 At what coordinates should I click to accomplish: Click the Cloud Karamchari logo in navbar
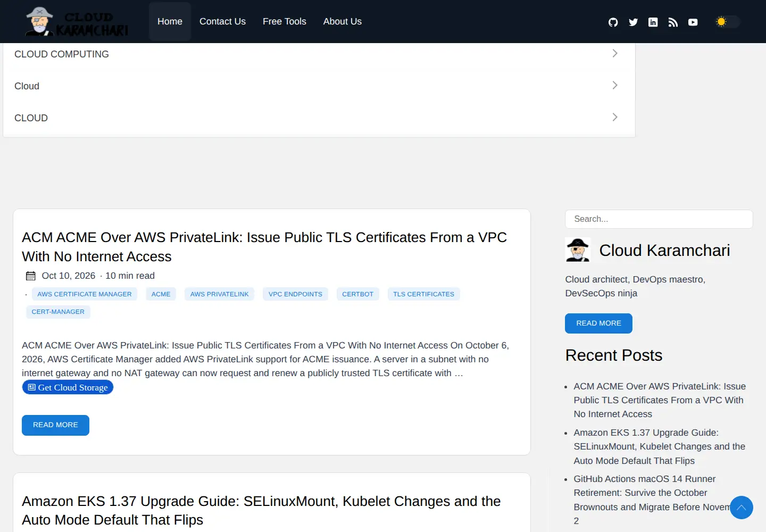77,22
